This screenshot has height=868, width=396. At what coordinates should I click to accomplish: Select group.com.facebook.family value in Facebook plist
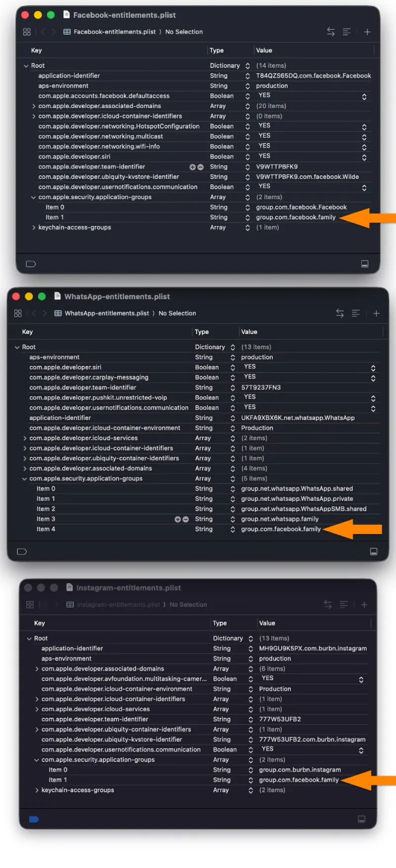tap(296, 217)
